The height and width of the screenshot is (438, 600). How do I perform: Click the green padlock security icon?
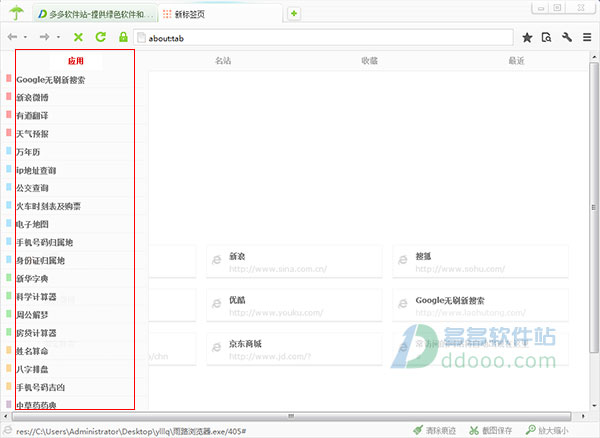tap(123, 37)
